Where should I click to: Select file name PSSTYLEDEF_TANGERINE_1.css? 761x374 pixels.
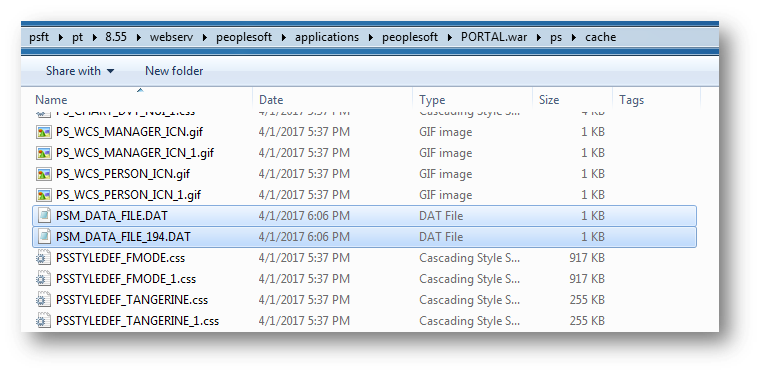click(137, 321)
